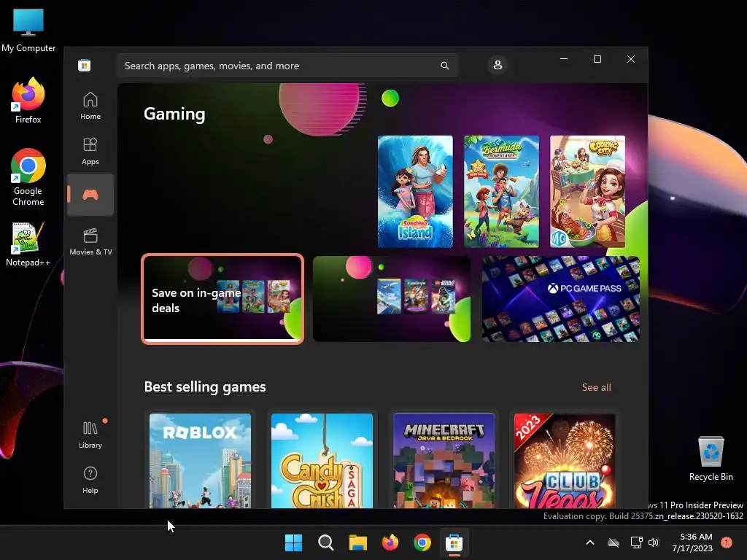Open the Apps section in sidebar
This screenshot has height=560, width=747.
[x=90, y=151]
